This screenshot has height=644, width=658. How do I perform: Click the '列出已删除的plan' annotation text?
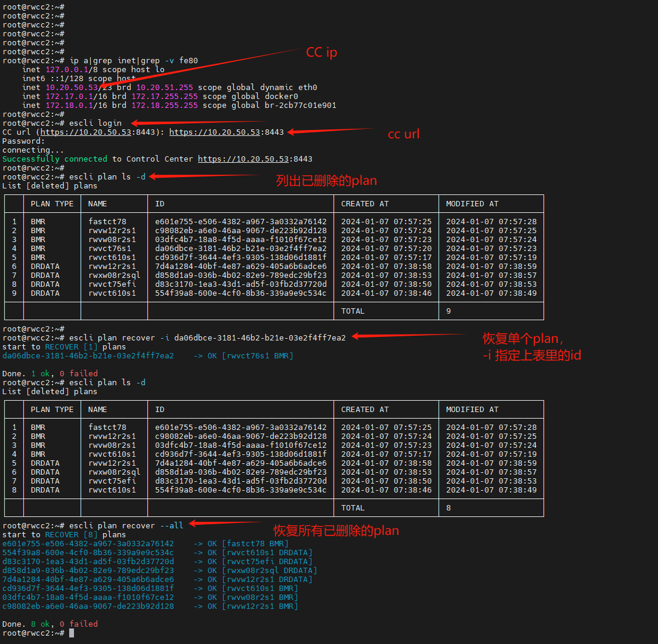(x=326, y=180)
